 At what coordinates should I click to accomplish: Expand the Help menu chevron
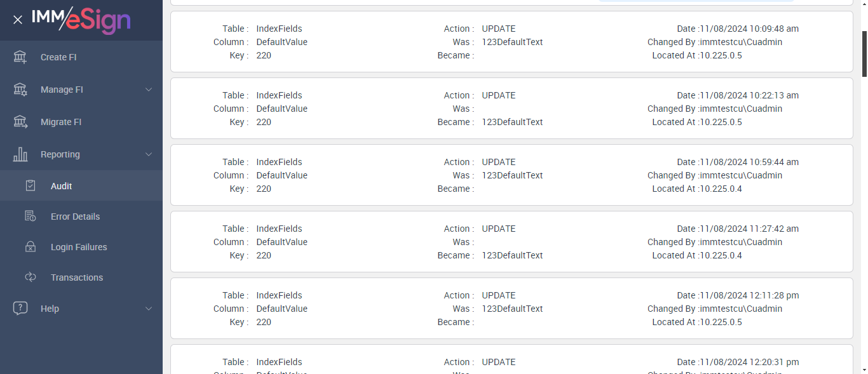149,309
